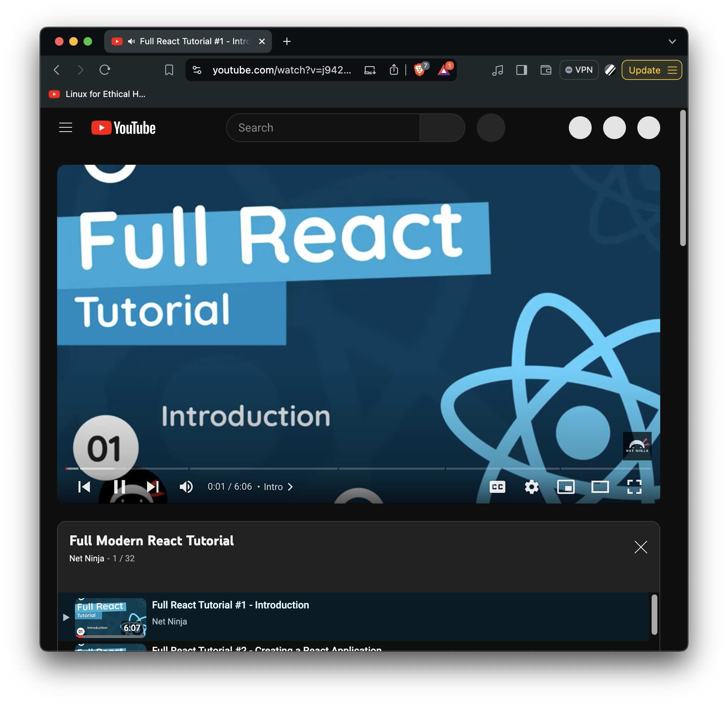Click the YouTube search input field
This screenshot has width=728, height=704.
click(x=323, y=128)
